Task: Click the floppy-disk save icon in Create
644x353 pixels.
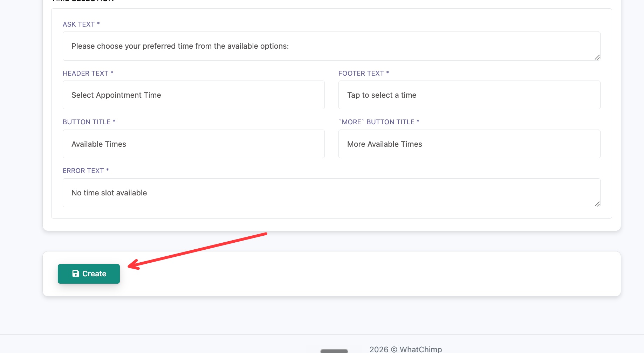Action: (x=76, y=274)
